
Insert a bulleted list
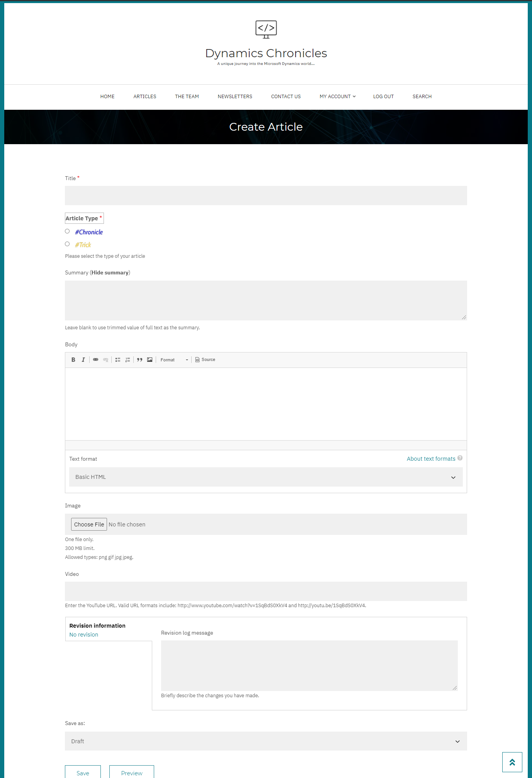tap(118, 360)
